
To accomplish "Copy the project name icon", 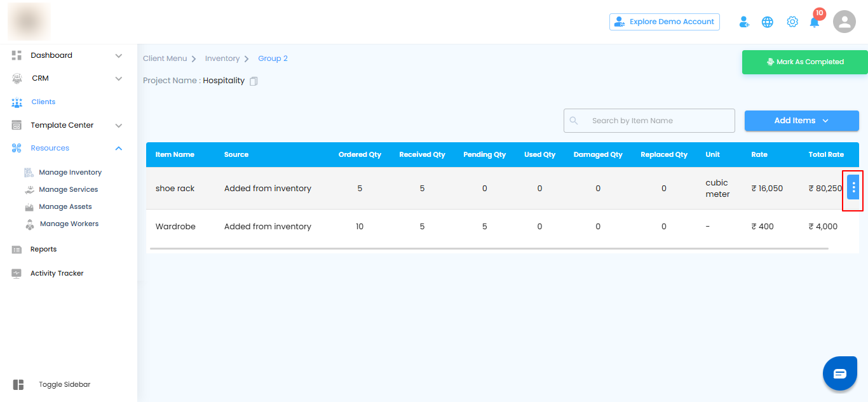I will click(254, 81).
